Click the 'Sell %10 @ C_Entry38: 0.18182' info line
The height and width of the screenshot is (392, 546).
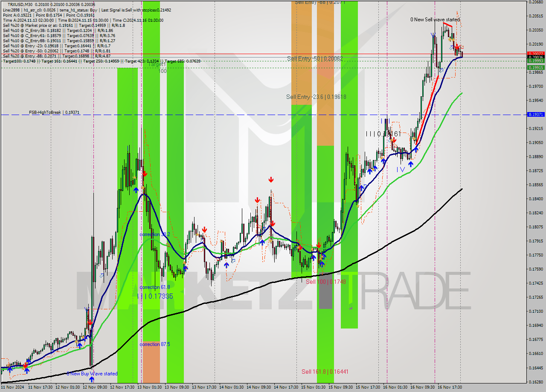(58, 30)
